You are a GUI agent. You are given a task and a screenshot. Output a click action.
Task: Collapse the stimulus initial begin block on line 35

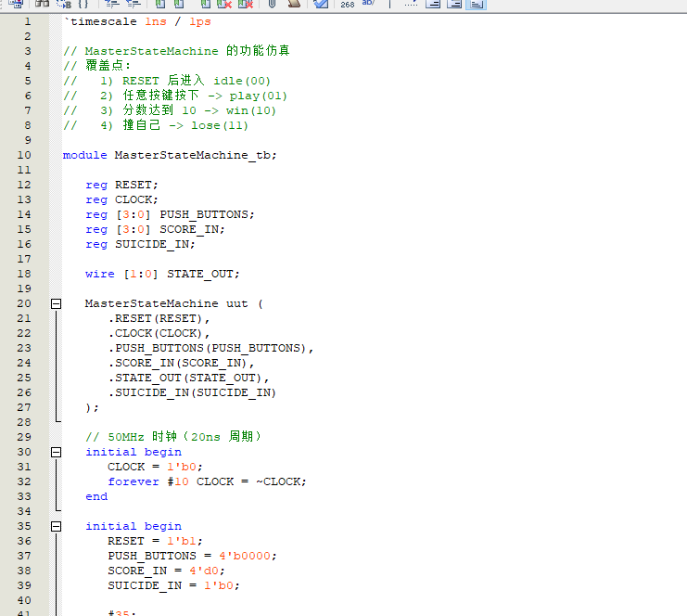click(56, 526)
